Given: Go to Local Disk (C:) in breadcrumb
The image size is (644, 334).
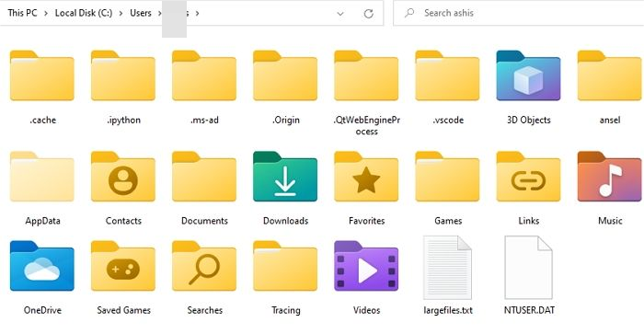Looking at the screenshot, I should 84,13.
